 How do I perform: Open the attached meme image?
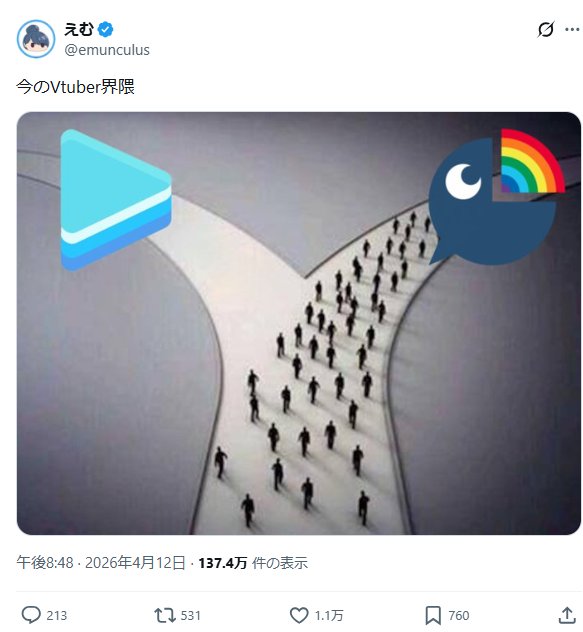tap(299, 323)
